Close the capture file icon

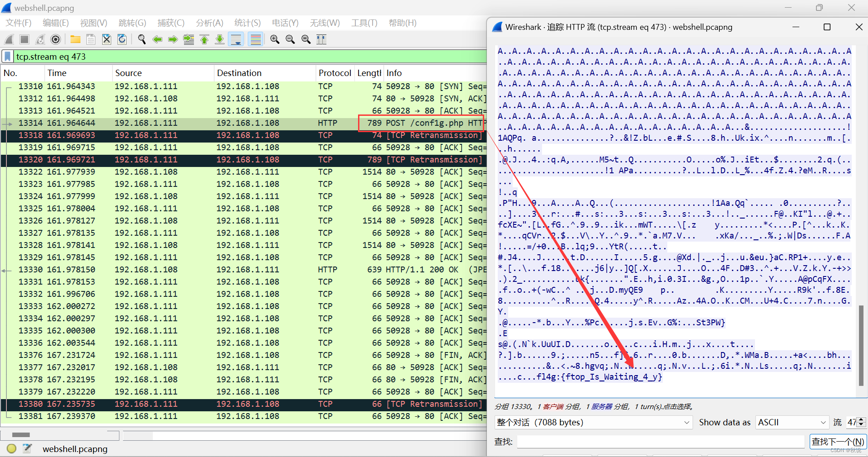[x=107, y=39]
